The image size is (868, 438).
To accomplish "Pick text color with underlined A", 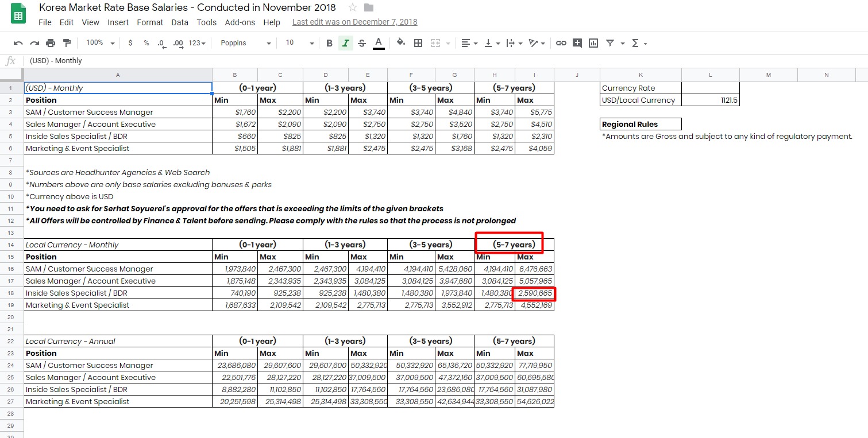I will click(379, 43).
